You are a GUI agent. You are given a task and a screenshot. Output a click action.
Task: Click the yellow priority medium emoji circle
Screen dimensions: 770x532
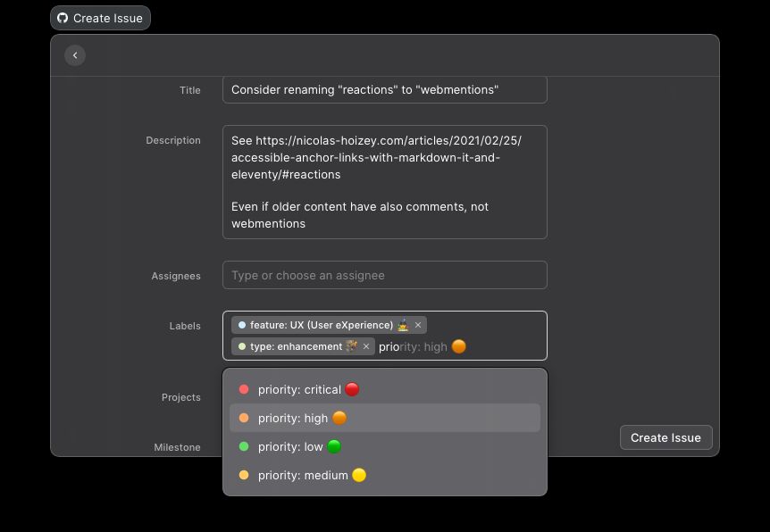tap(359, 475)
